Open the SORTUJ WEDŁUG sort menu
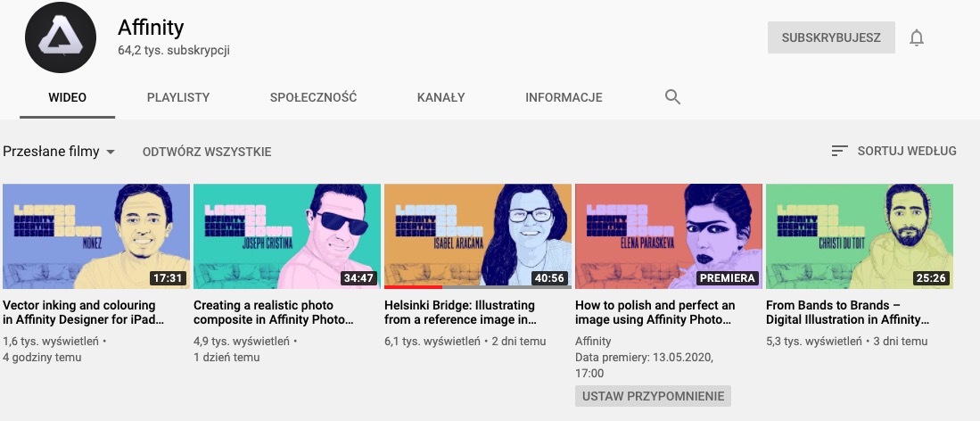This screenshot has width=980, height=421. [894, 151]
